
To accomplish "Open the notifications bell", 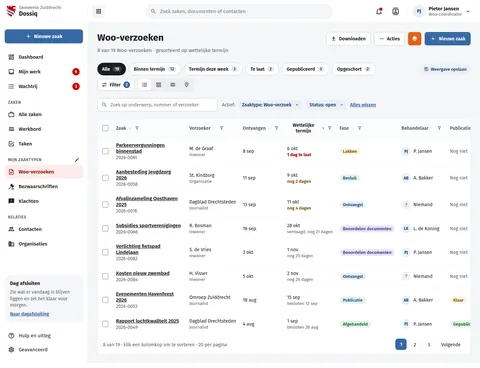I will click(x=379, y=11).
